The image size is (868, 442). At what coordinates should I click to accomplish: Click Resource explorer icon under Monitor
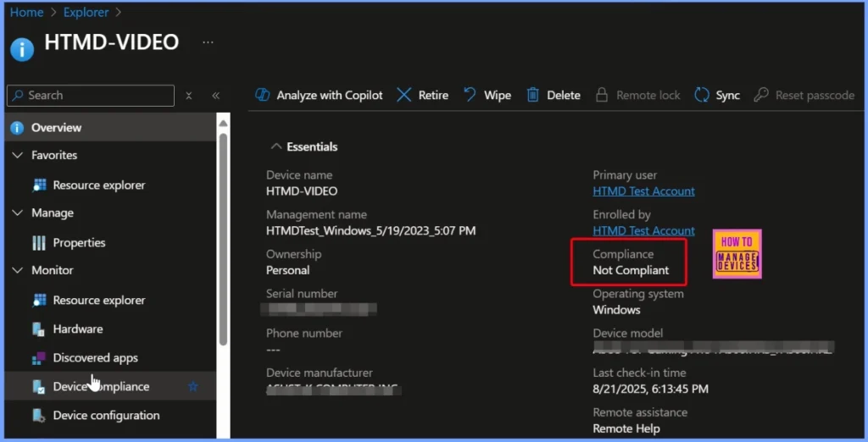39,301
